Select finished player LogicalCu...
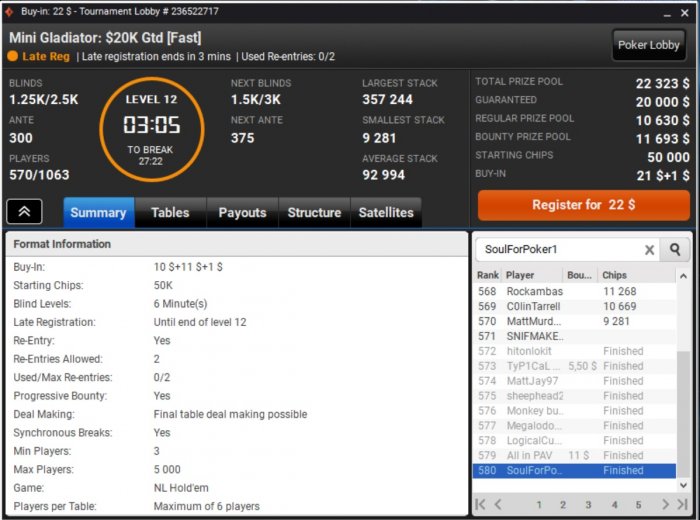This screenshot has width=700, height=520. tap(575, 441)
